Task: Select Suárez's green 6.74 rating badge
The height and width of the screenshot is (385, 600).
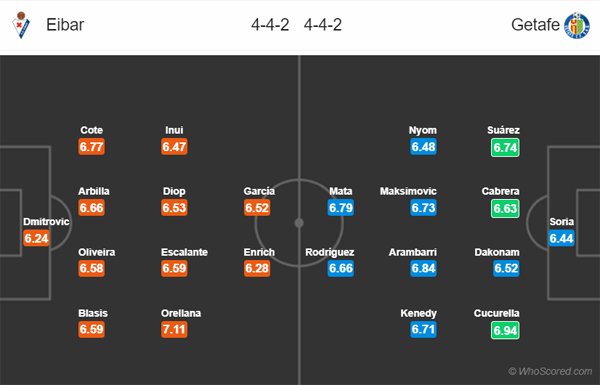Action: [x=505, y=147]
